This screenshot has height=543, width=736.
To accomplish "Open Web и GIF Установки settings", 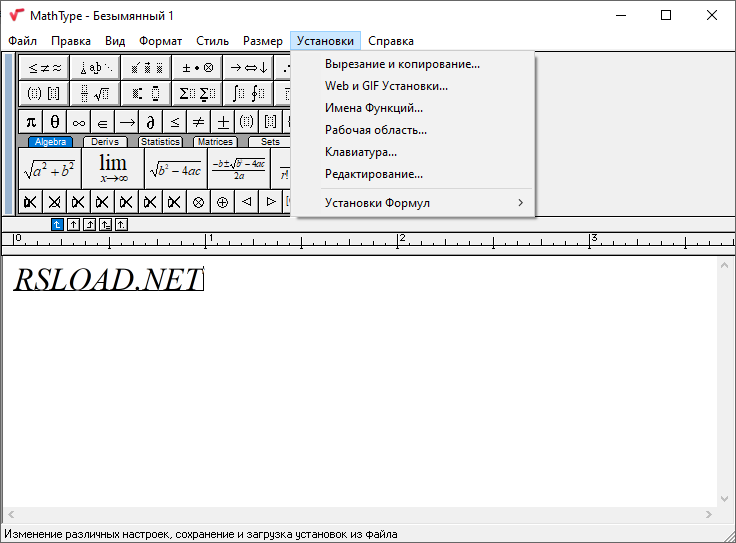I will (386, 86).
